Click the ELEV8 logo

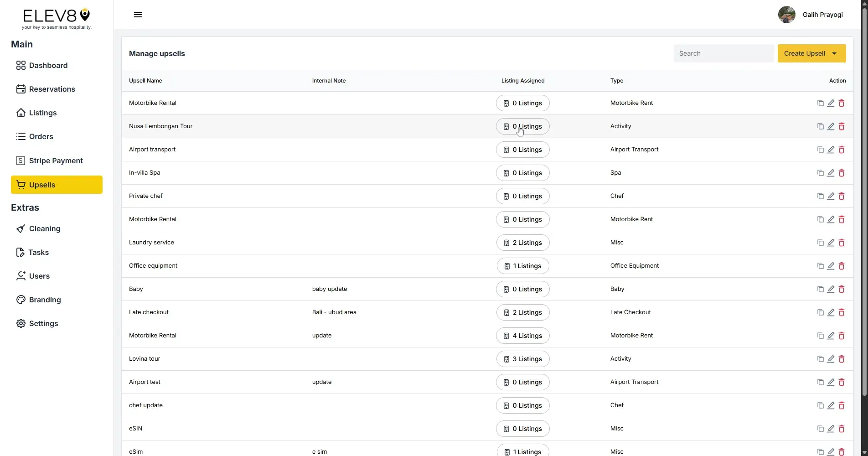(x=56, y=17)
